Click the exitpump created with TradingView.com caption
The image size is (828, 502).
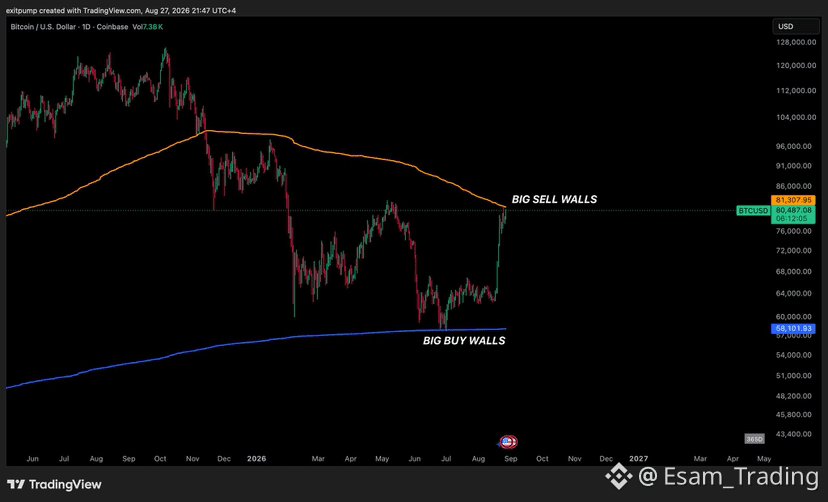coord(121,11)
